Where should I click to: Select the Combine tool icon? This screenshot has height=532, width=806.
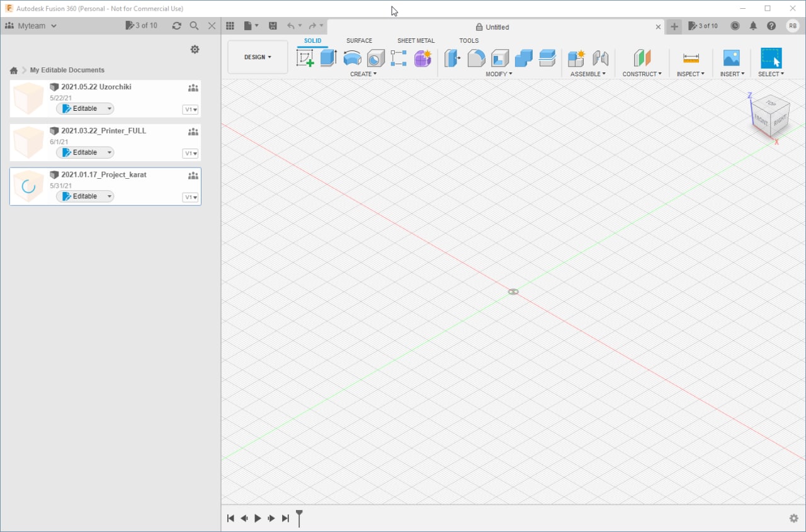pyautogui.click(x=523, y=58)
